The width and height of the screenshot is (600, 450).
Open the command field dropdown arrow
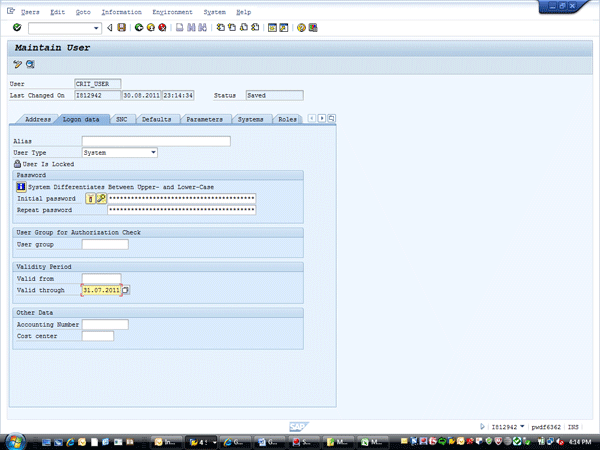[96, 27]
